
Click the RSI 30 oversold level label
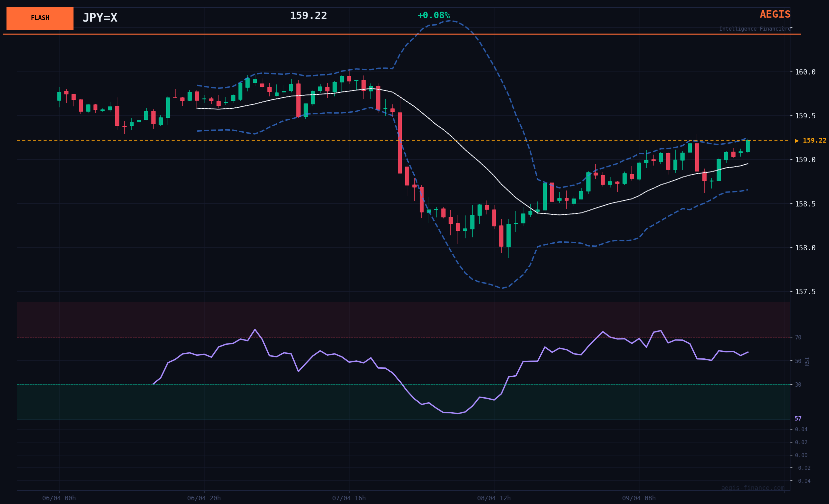coord(798,385)
